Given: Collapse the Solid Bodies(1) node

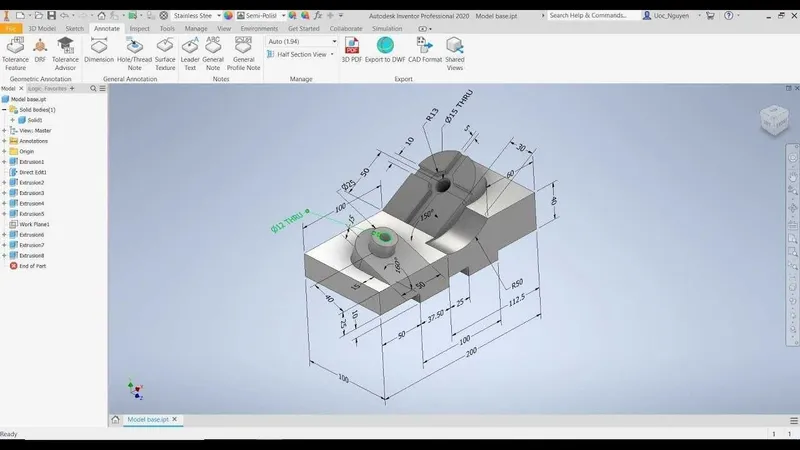Looking at the screenshot, I should [5, 110].
